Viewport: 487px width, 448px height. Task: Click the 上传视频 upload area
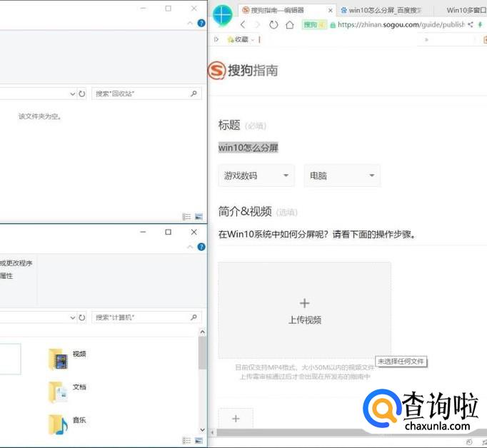tap(304, 310)
